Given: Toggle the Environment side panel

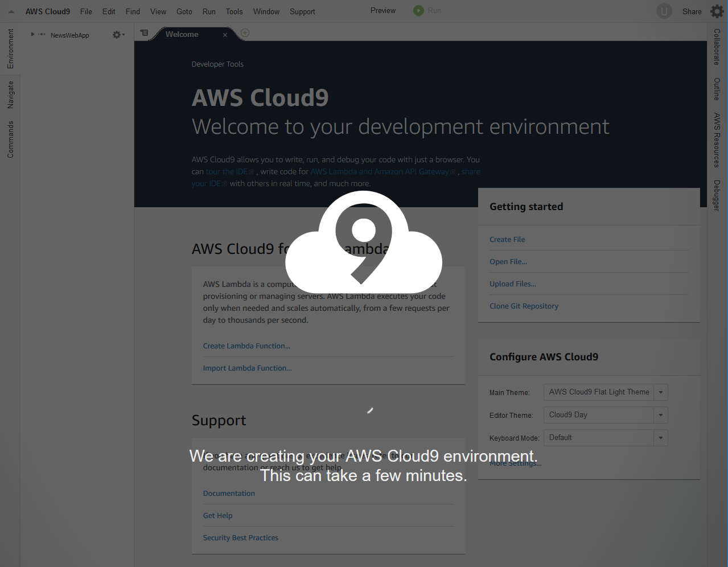Looking at the screenshot, I should tap(10, 49).
